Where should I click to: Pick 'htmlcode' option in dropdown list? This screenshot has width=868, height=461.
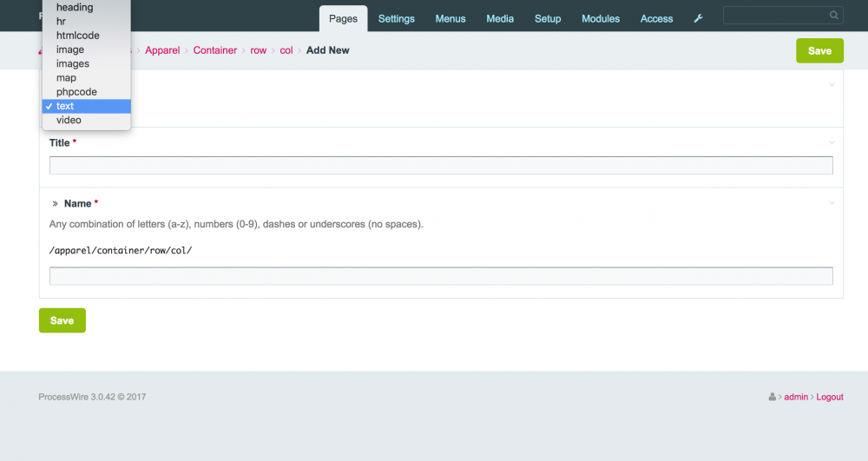77,36
